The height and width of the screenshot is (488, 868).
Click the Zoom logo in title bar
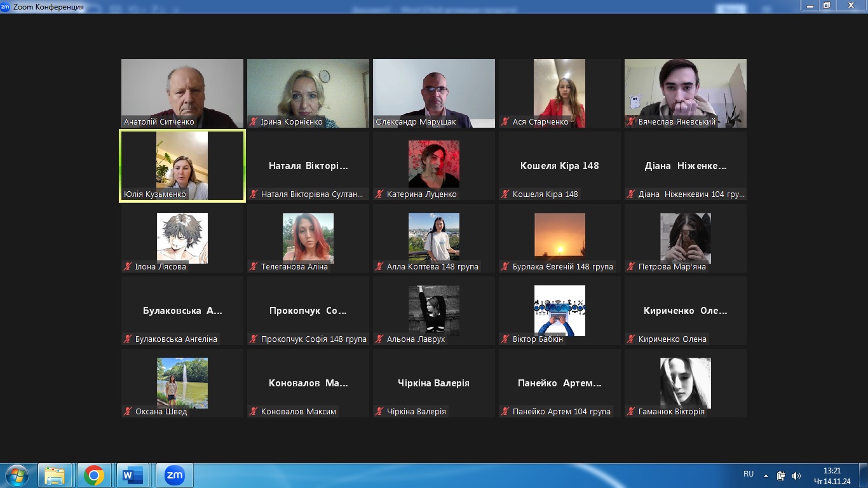6,6
